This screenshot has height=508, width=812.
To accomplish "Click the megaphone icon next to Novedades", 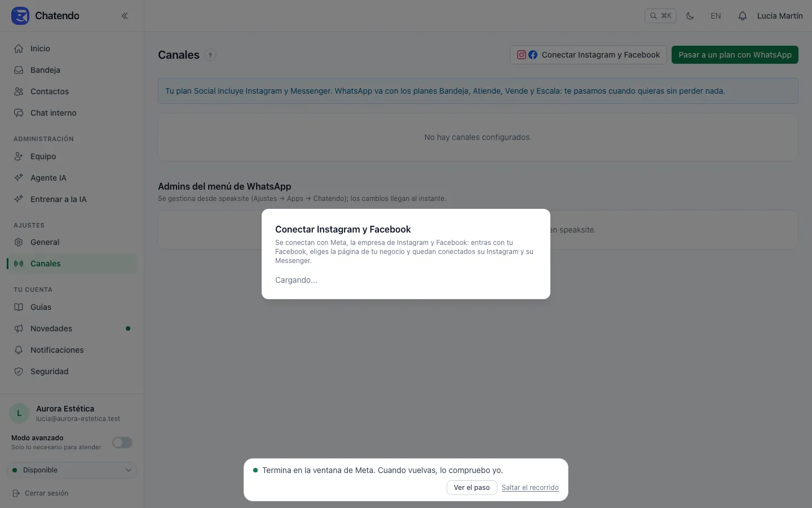I will (x=19, y=329).
